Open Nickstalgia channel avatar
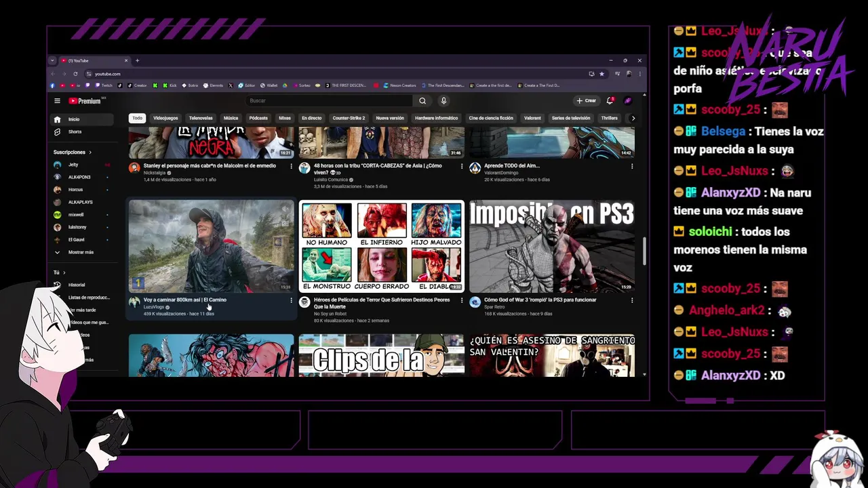 pos(134,167)
